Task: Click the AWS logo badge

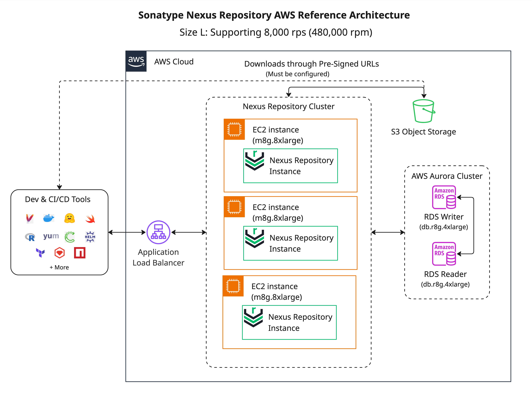Action: [x=136, y=61]
